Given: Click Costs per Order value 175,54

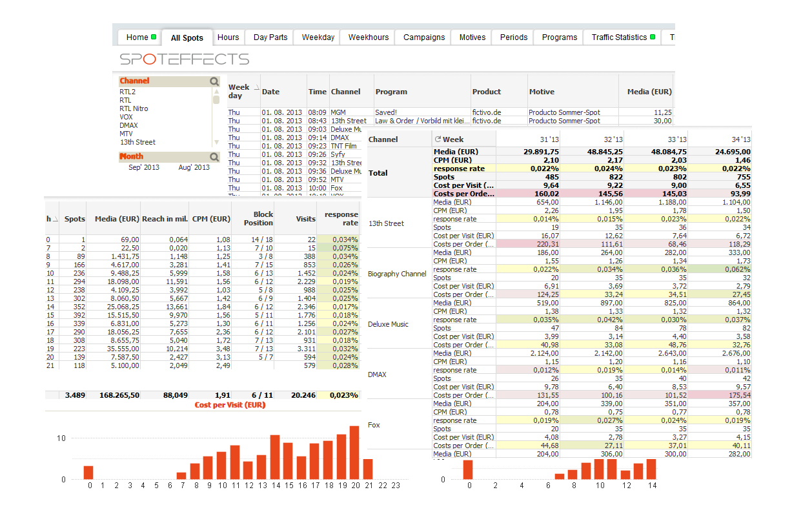Looking at the screenshot, I should tap(720, 395).
